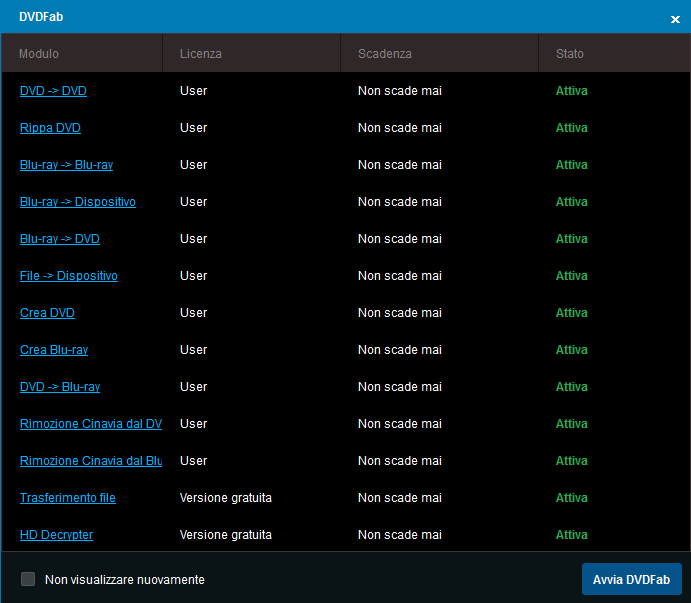Screen dimensions: 691x603
Task: Tick the 'Non visualizzare nuovamente' checkbox
Action: tap(28, 579)
